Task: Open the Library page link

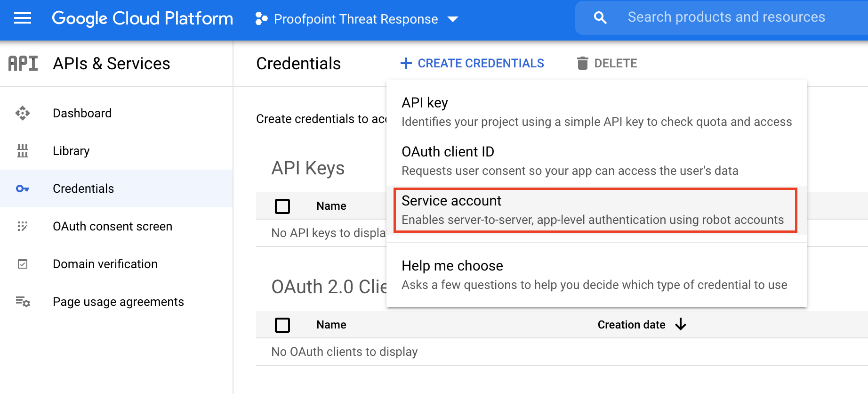Action: point(71,151)
